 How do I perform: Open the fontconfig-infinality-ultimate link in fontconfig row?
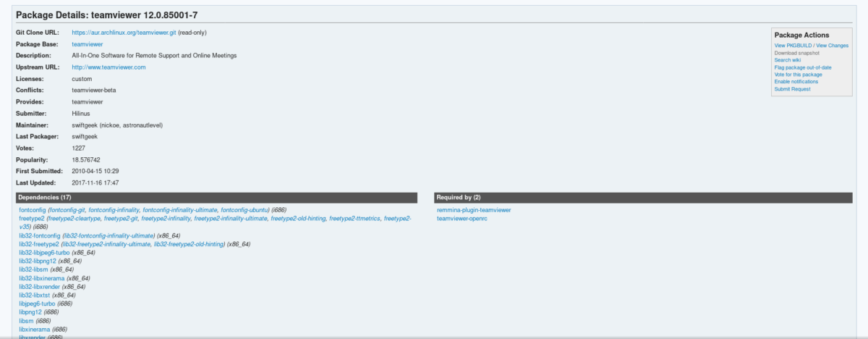tap(180, 210)
